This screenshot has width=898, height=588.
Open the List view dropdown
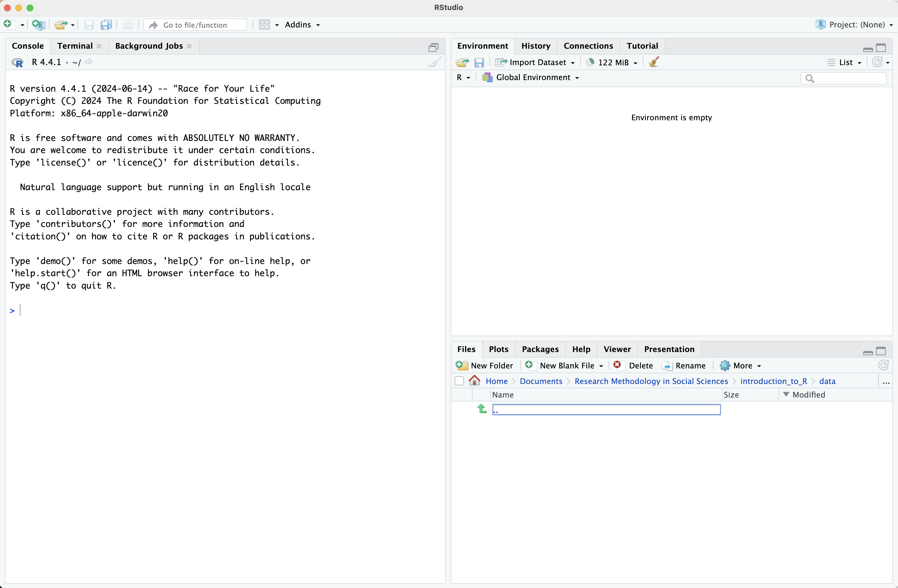844,62
